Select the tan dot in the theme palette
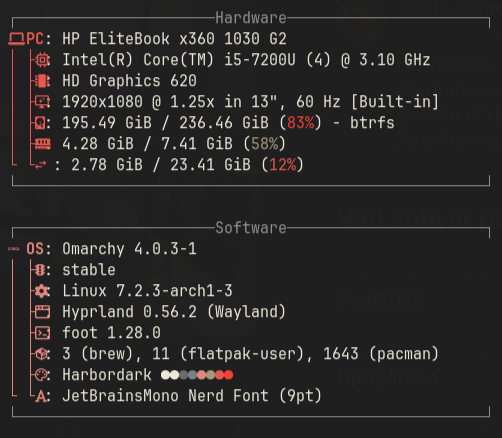The image size is (502, 438). click(211, 375)
